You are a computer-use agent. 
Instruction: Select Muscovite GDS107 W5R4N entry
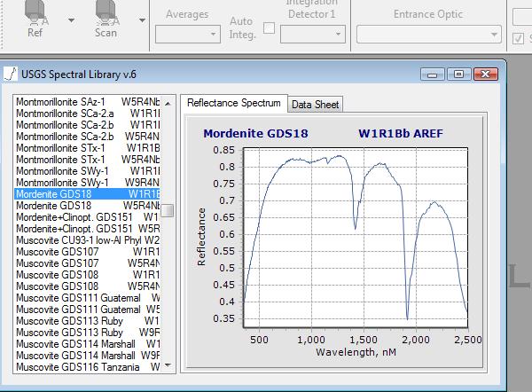point(88,263)
